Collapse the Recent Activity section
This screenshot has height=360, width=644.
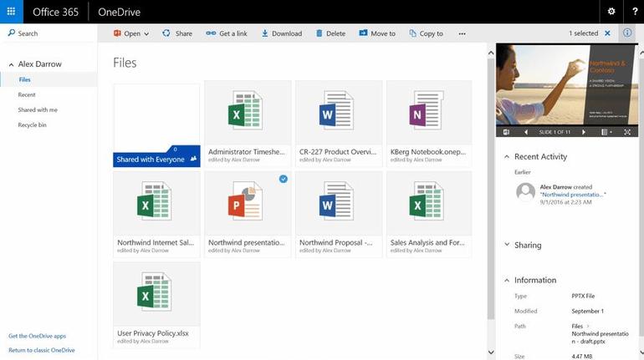pos(507,157)
